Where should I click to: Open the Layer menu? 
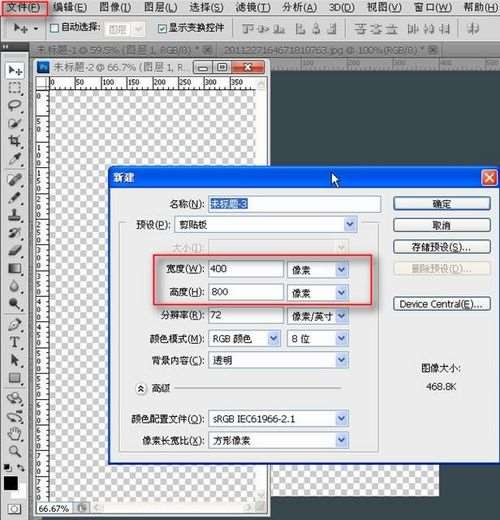coord(161,7)
